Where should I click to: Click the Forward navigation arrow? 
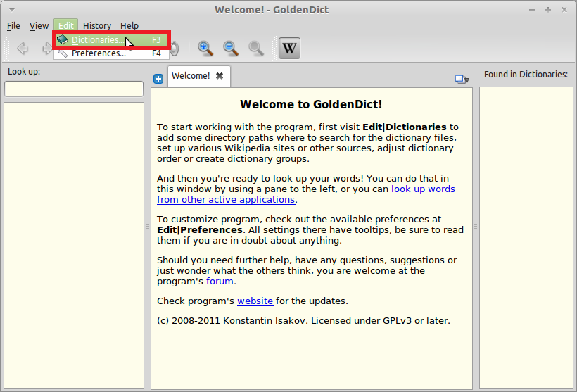click(46, 49)
